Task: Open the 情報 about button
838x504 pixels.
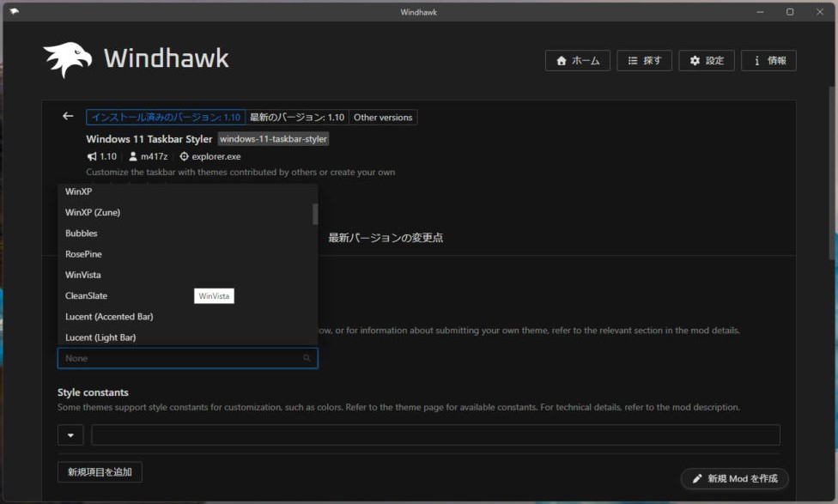Action: (768, 60)
